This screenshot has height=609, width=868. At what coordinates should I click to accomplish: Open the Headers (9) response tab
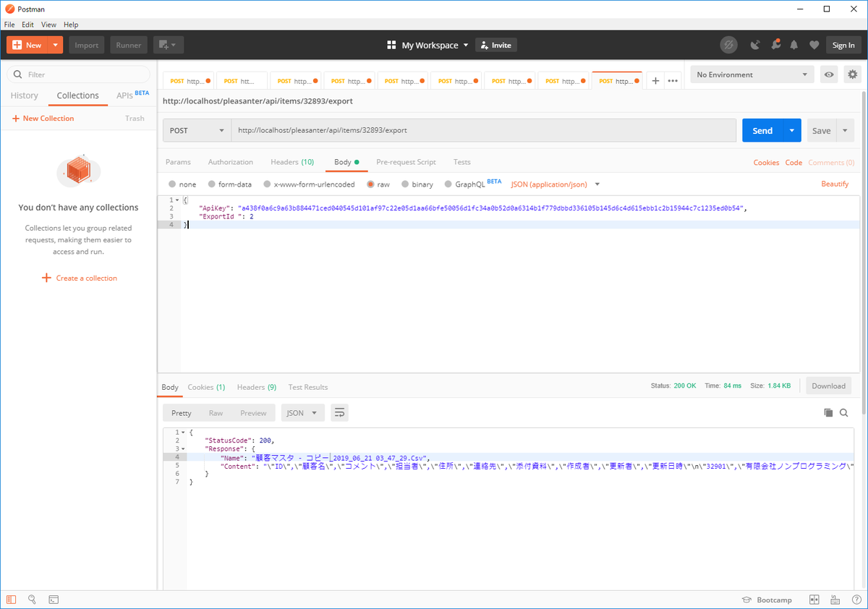[257, 387]
